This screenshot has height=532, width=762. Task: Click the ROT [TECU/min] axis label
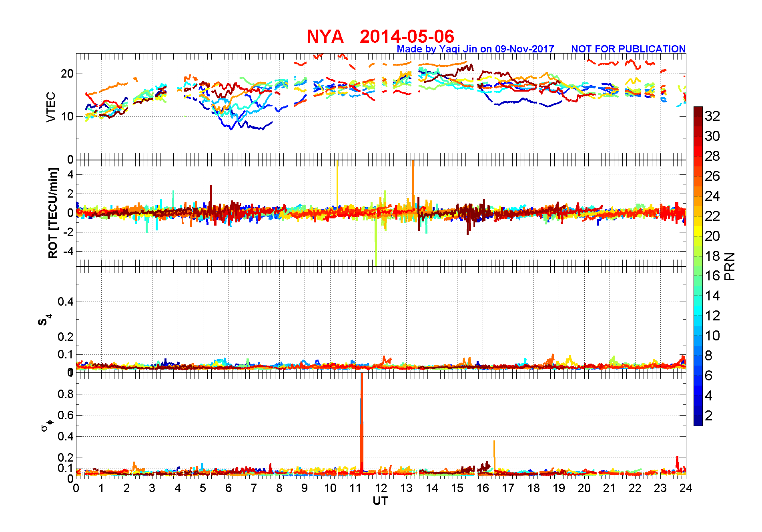pyautogui.click(x=53, y=213)
